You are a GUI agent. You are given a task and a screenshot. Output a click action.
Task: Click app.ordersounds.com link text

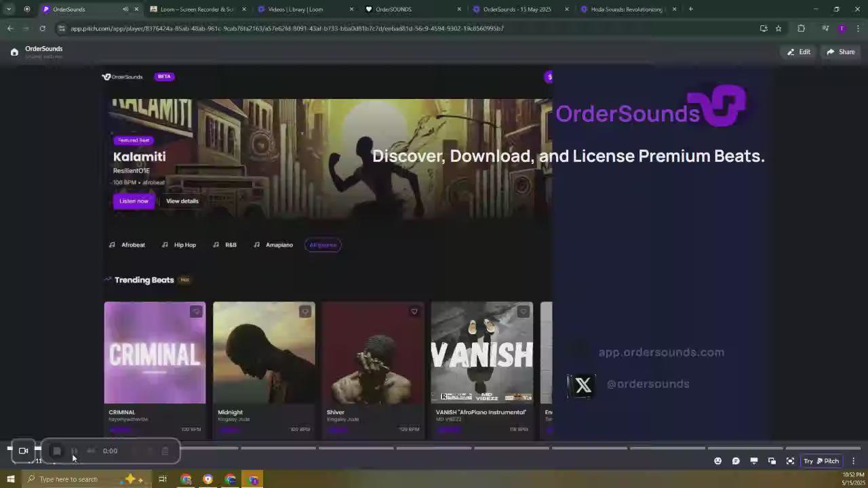[x=661, y=352]
